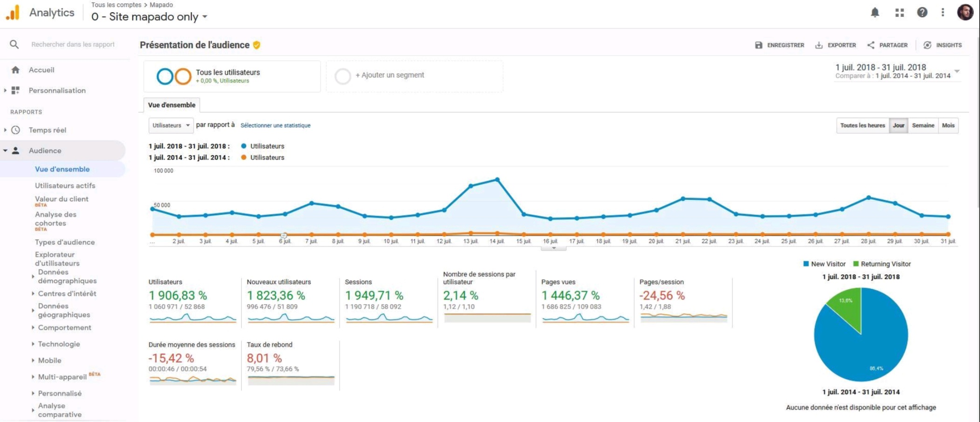Click the report search field
The height and width of the screenshot is (422, 980).
point(73,44)
